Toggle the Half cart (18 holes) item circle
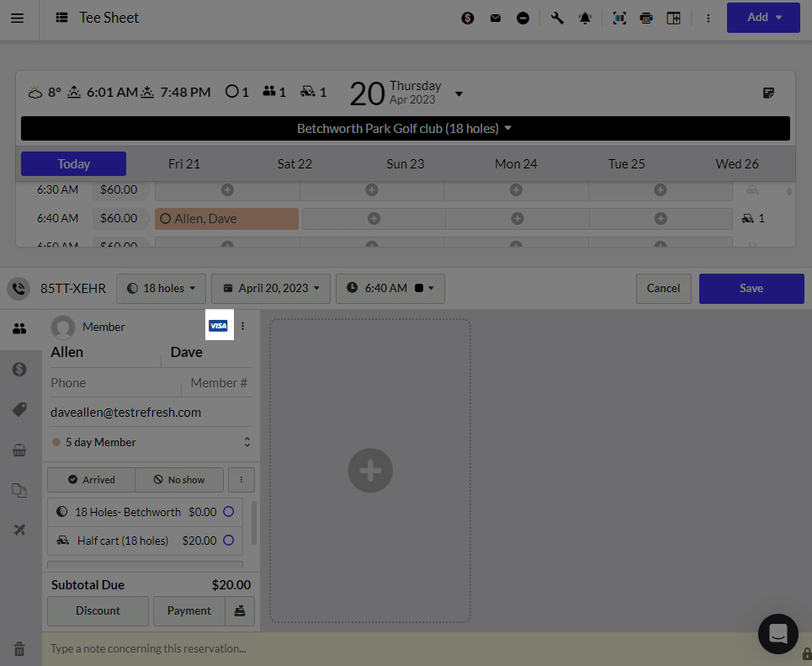This screenshot has width=812, height=666. coord(228,540)
